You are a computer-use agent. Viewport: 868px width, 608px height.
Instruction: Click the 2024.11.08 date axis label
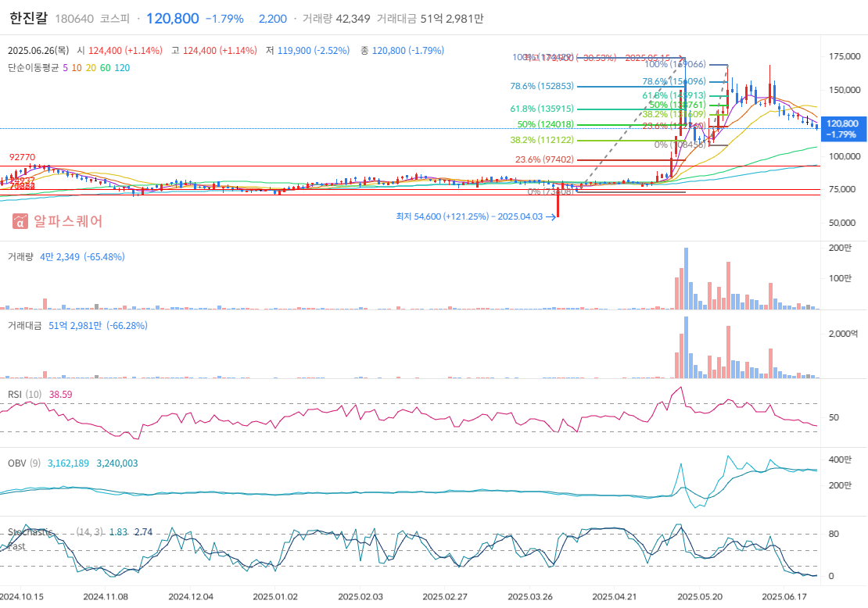[106, 597]
